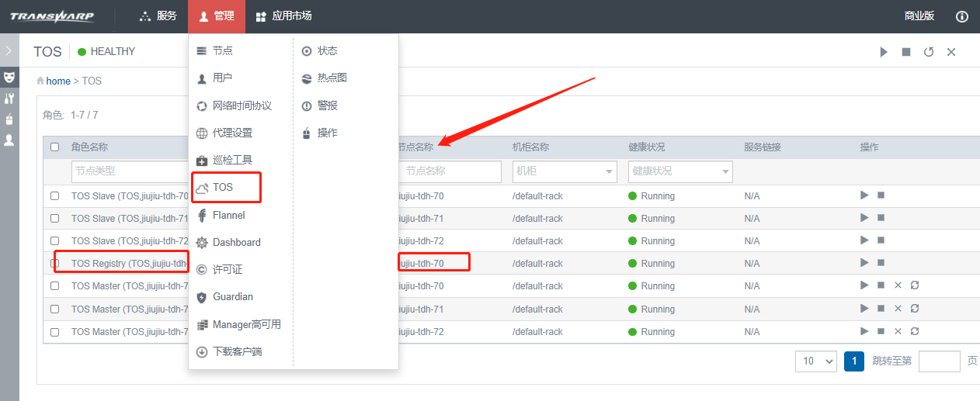Check the TOS Slave jiujiu-tdh-70 row checkbox
Screen dimensions: 980x401
[x=55, y=196]
